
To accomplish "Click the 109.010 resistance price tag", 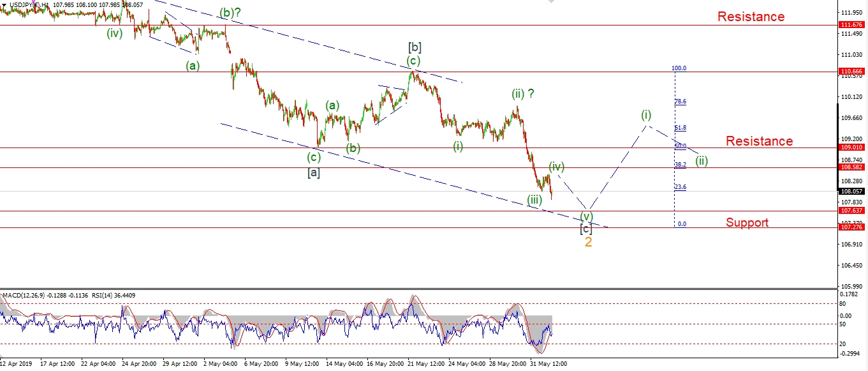I will [853, 148].
